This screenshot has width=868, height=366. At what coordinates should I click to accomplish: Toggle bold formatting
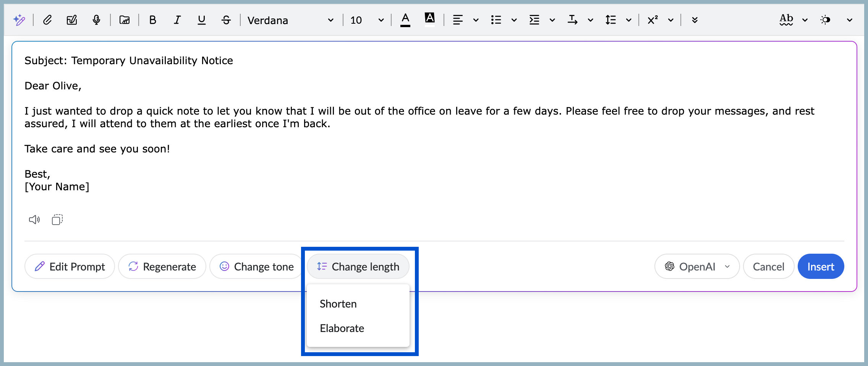coord(152,20)
